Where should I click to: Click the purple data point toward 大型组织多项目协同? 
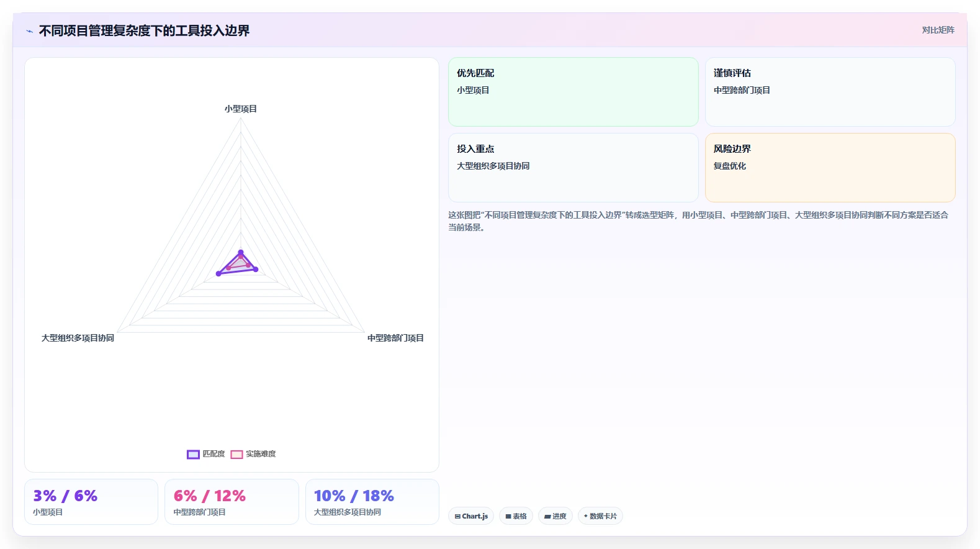(x=218, y=273)
